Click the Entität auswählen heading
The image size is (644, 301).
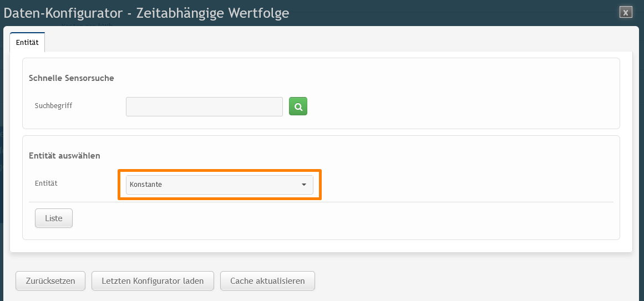[x=64, y=156]
